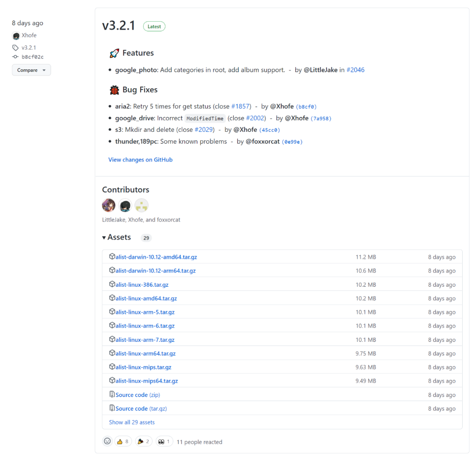
Task: Download alist-linux-arm64.tar.gz
Action: point(146,353)
